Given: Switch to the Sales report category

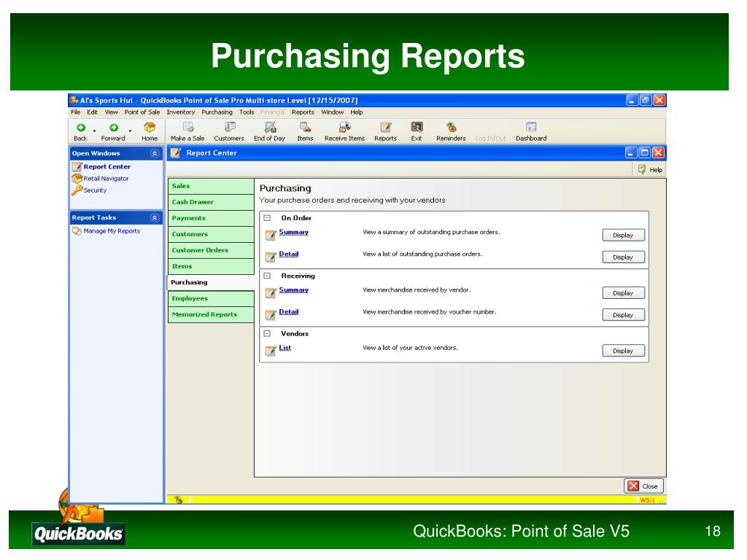Looking at the screenshot, I should 211,186.
